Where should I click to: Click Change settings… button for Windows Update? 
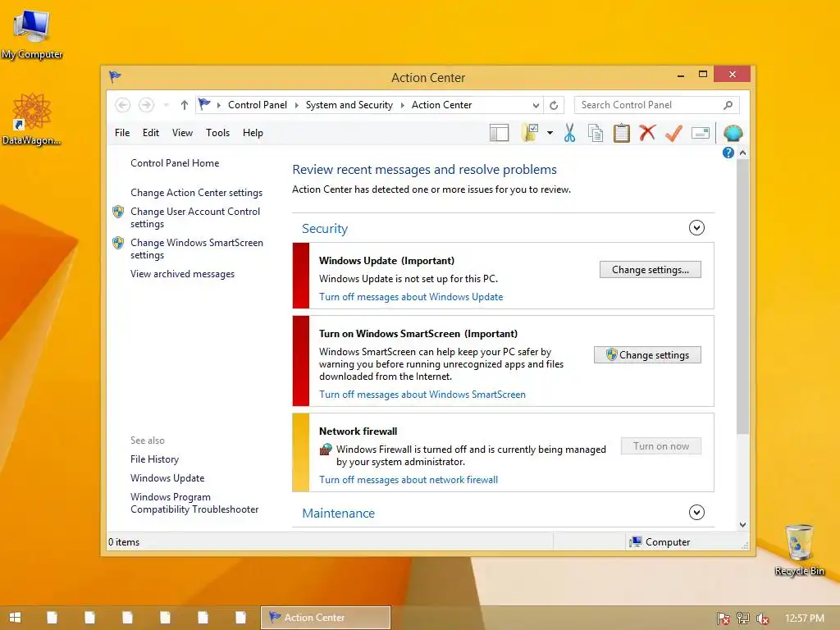pos(651,269)
